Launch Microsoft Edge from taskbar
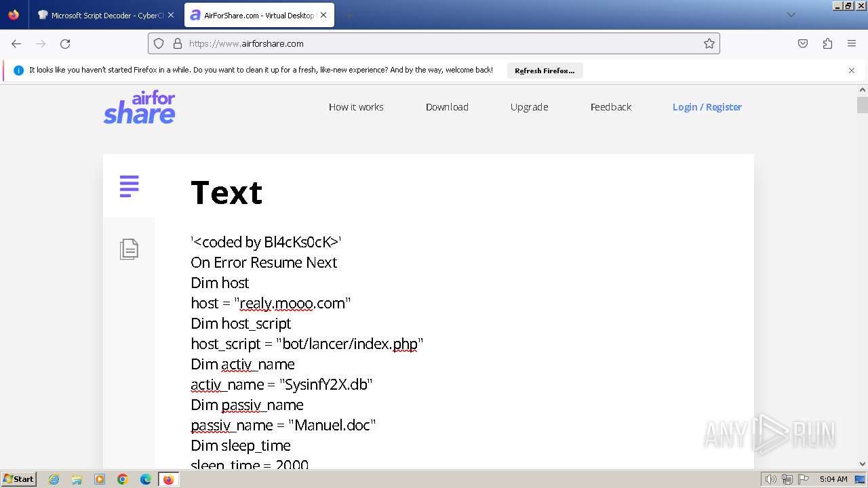This screenshot has width=868, height=488. [x=146, y=479]
